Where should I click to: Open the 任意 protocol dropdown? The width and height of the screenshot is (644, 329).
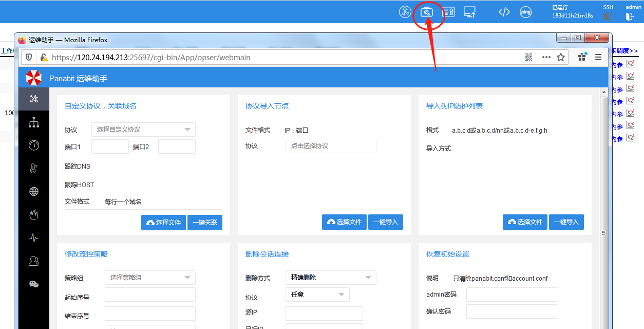coord(317,295)
